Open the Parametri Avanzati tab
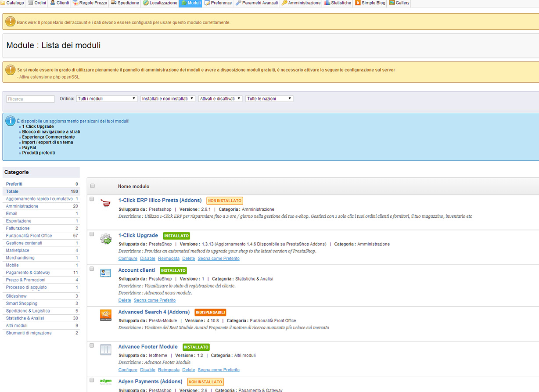 [x=257, y=3]
